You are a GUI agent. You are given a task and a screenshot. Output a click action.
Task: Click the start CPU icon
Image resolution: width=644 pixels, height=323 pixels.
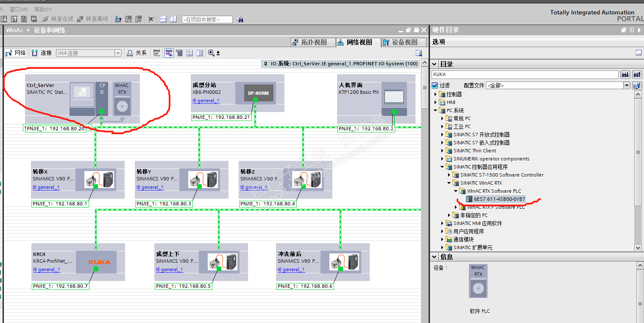click(x=128, y=19)
